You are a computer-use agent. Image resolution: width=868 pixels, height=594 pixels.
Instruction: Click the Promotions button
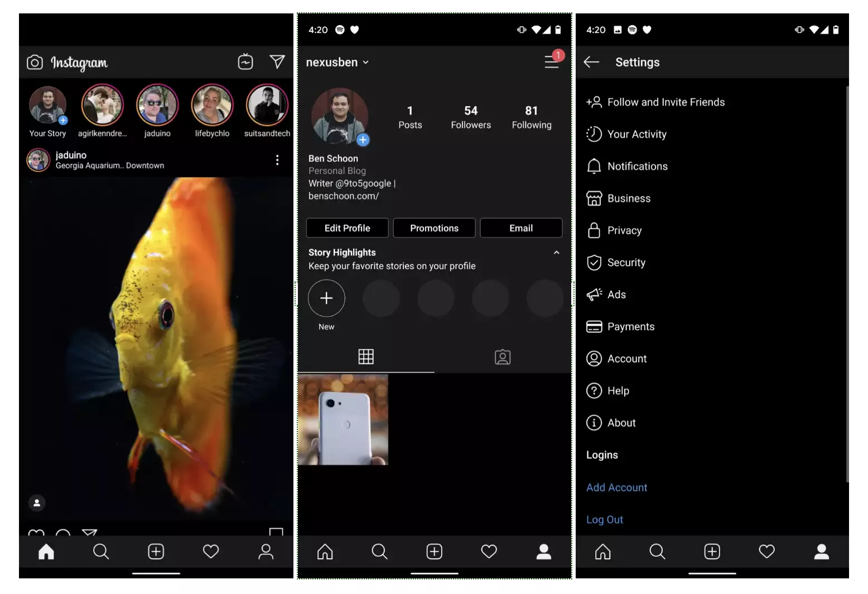point(434,228)
